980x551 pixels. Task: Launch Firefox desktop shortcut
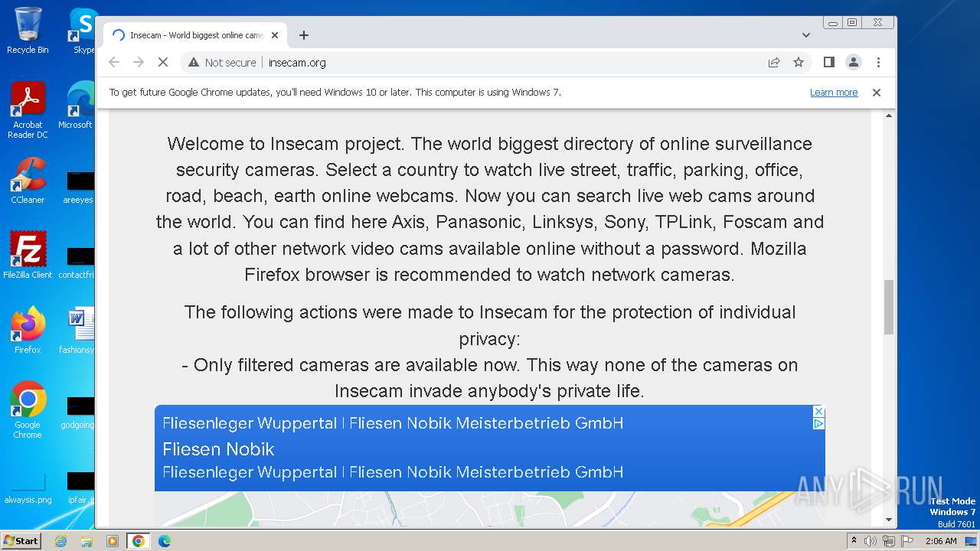(x=28, y=331)
